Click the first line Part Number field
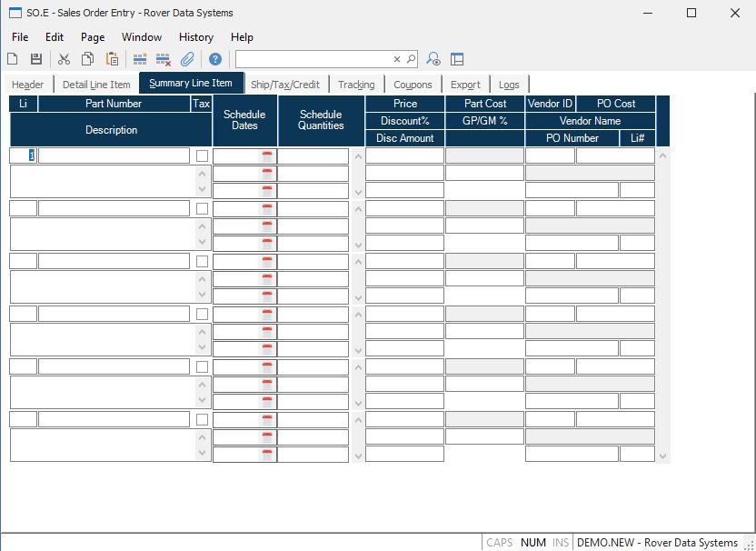Screen dimensions: 756x551 pyautogui.click(x=114, y=156)
